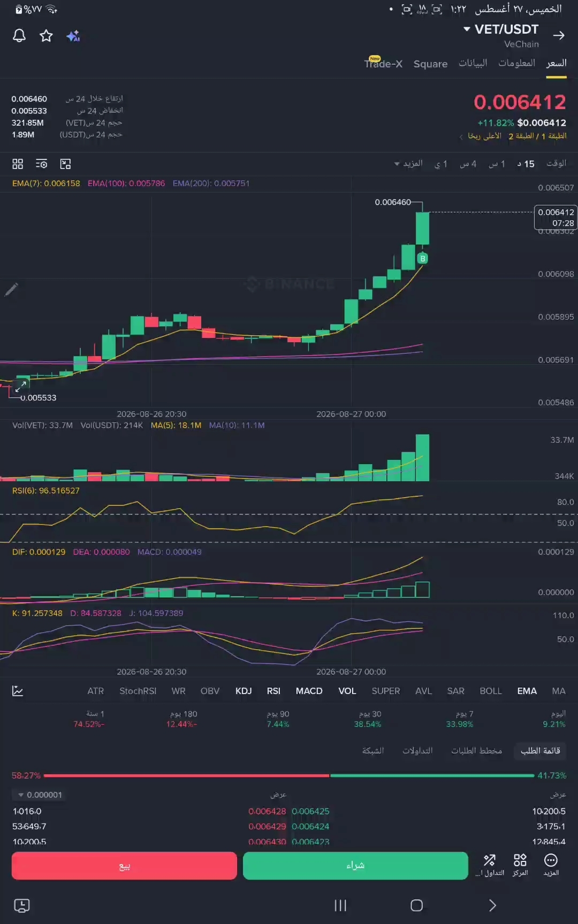Toggle KDJ indicator
578x924 pixels.
click(x=244, y=691)
